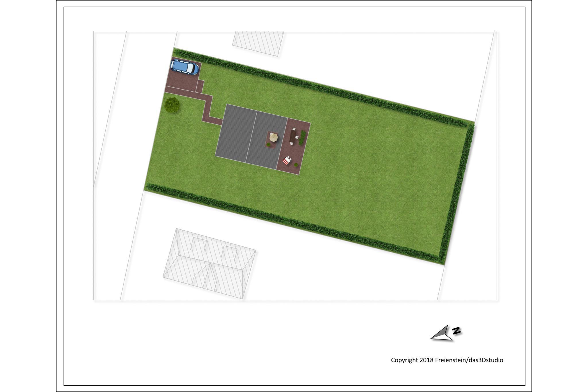
Task: Click the hatched neighbor building at top
Action: (258, 43)
